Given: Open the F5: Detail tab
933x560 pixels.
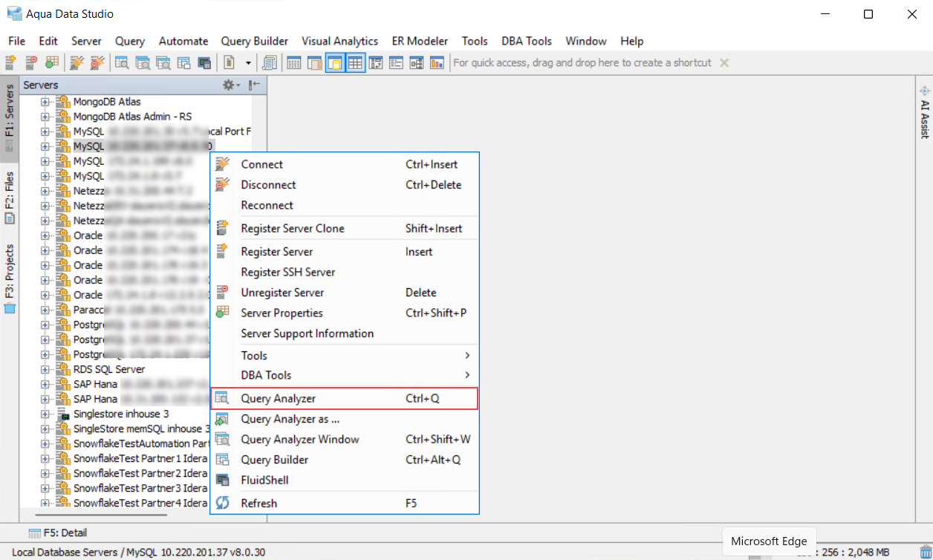Looking at the screenshot, I should coord(58,533).
